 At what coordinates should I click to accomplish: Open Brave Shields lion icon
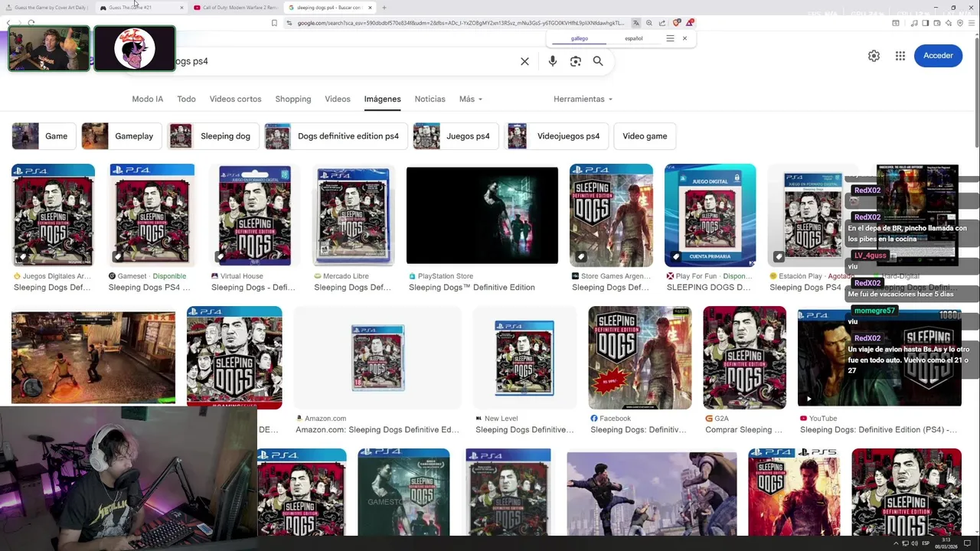[x=677, y=23]
